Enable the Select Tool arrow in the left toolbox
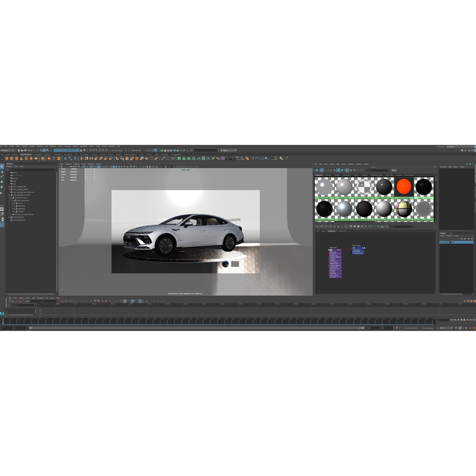 coord(2,166)
